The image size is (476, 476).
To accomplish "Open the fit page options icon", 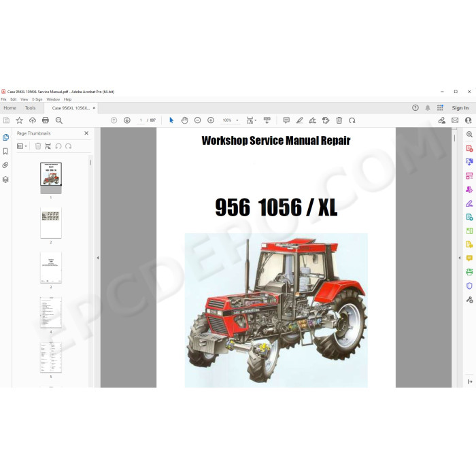I will point(252,120).
